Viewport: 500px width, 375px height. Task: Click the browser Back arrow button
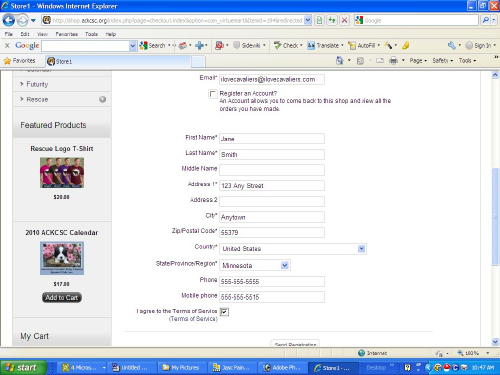pyautogui.click(x=9, y=21)
